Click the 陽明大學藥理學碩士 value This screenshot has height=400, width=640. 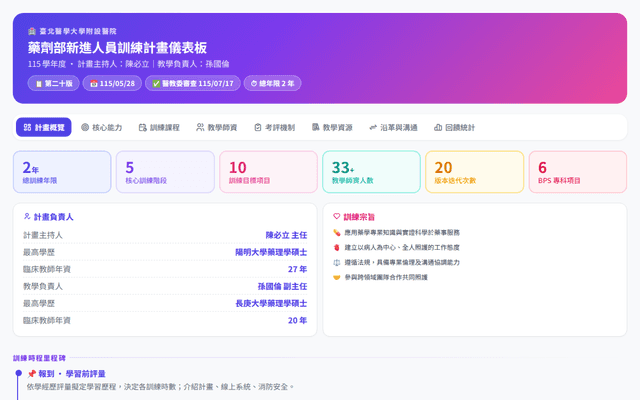[271, 252]
